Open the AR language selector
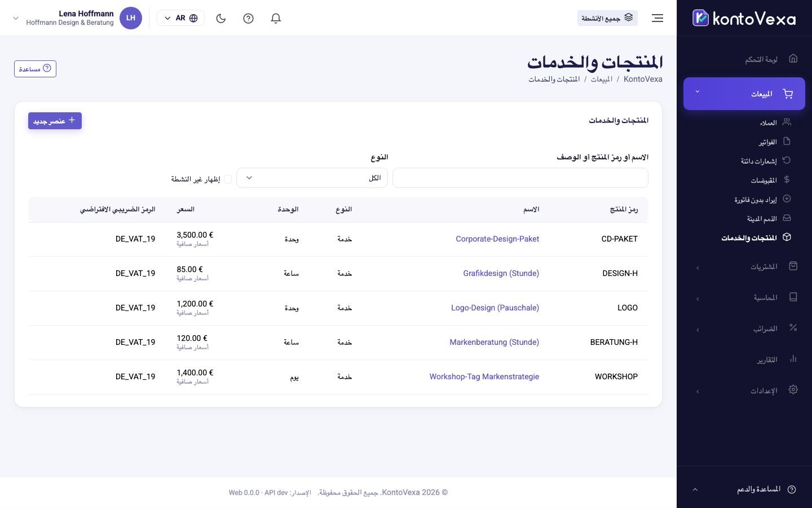Image resolution: width=812 pixels, height=508 pixels. (x=180, y=18)
